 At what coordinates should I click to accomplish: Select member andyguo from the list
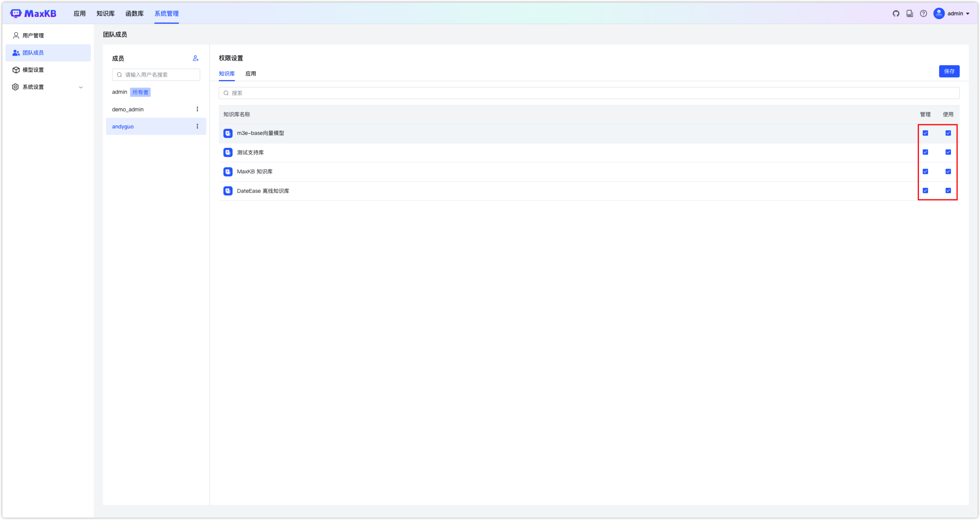(122, 126)
